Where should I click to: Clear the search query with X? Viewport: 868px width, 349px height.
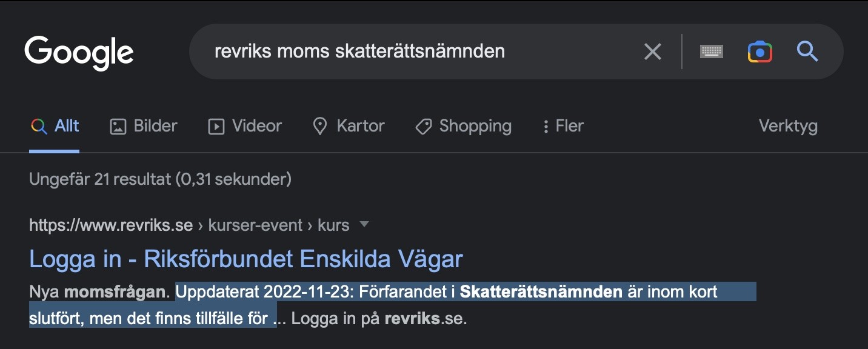click(x=652, y=52)
